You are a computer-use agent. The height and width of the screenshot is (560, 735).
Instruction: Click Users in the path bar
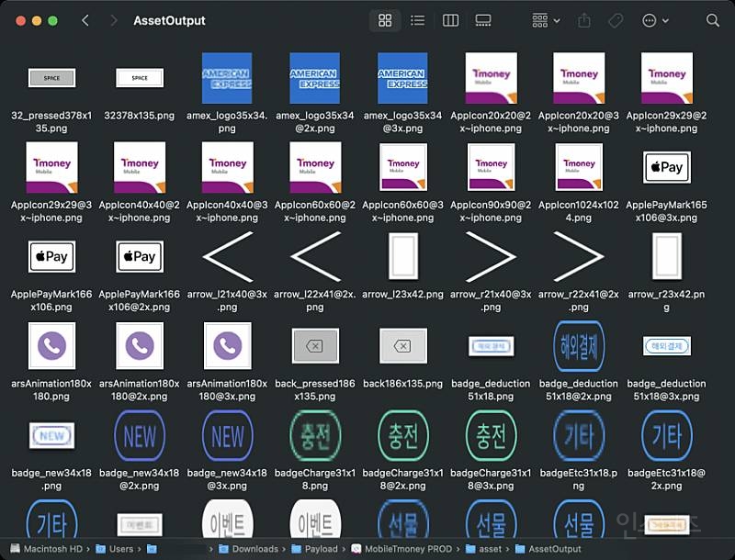pos(116,549)
